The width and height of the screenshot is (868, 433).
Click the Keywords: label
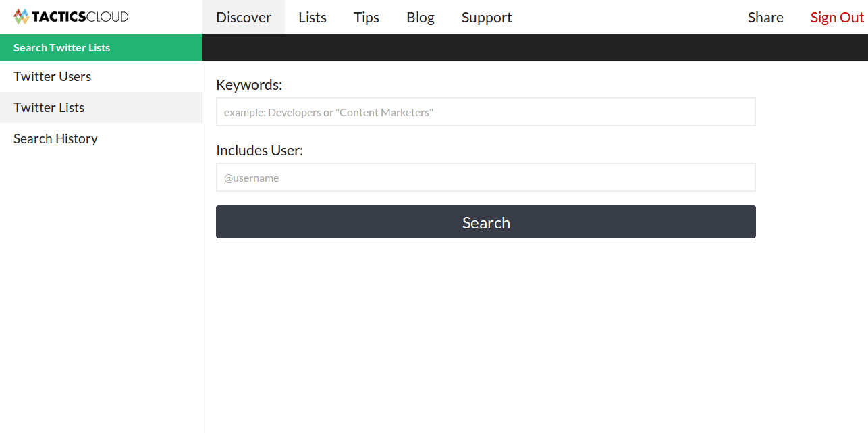249,85
